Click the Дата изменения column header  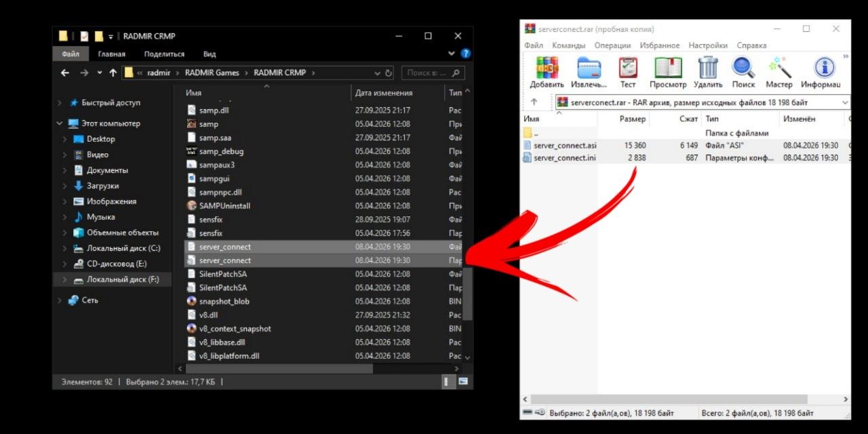coord(384,93)
